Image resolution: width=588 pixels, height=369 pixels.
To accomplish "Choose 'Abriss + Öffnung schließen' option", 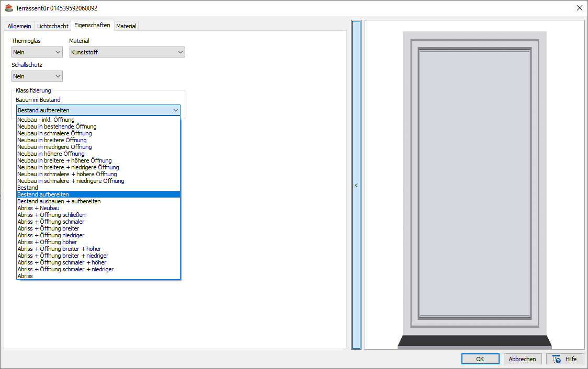I will (x=51, y=215).
